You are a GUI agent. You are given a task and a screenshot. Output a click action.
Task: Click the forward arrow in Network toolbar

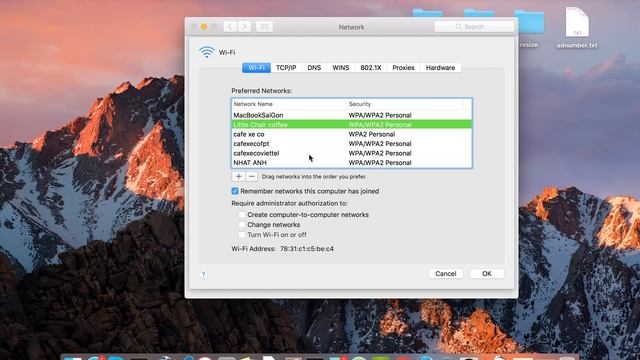tap(244, 27)
